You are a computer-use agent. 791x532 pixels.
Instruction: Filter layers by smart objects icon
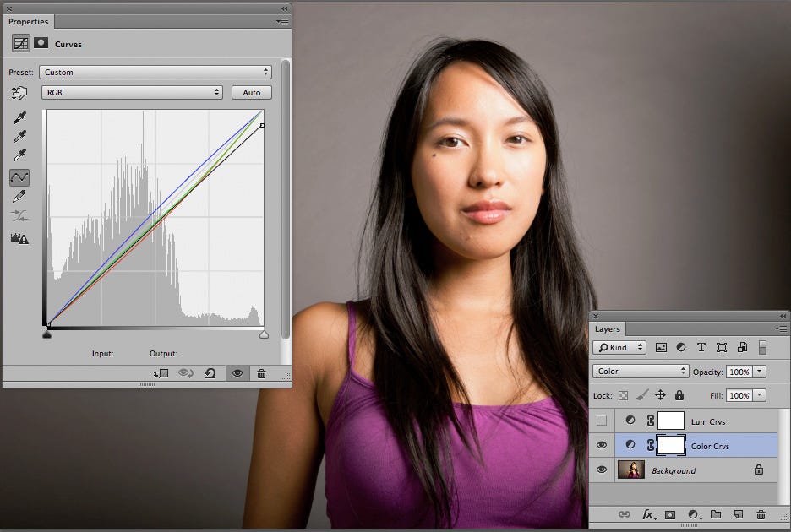[742, 347]
